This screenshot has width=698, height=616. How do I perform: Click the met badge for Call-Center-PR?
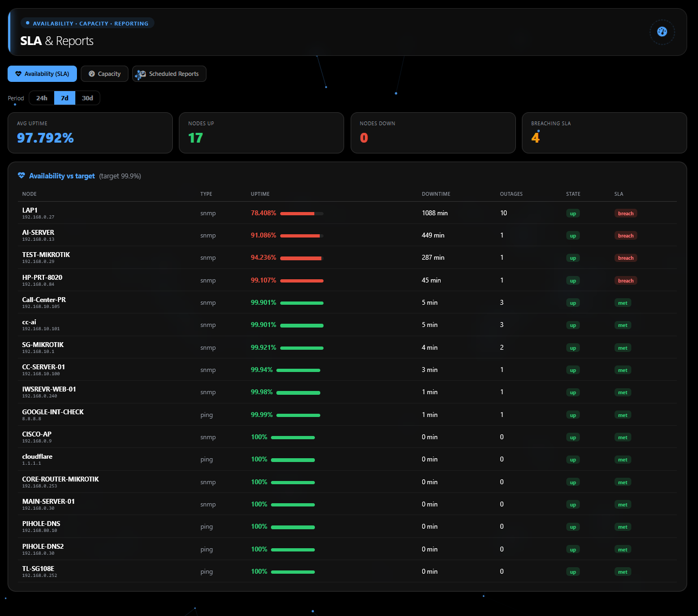pos(623,303)
